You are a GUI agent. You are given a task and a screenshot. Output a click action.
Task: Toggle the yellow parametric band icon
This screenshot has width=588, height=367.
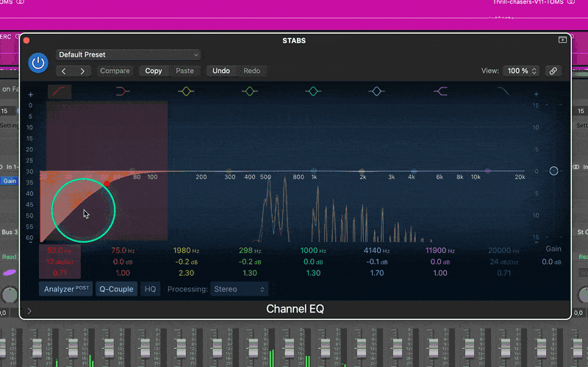click(x=186, y=91)
